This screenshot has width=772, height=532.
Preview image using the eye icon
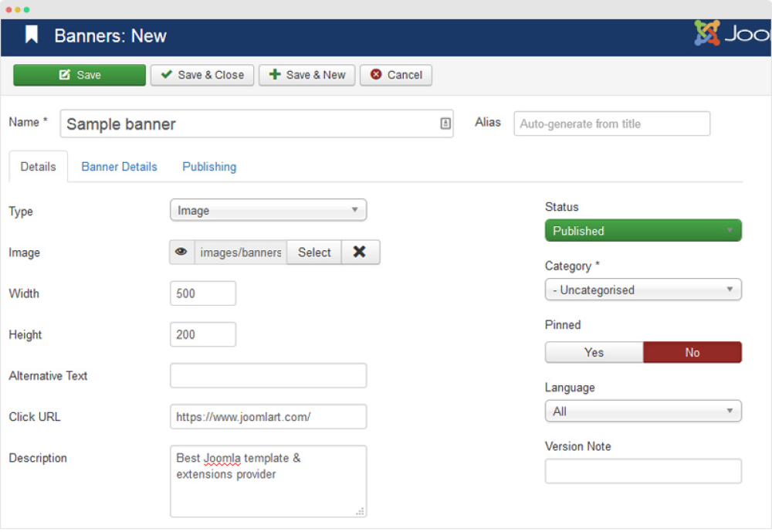[181, 252]
